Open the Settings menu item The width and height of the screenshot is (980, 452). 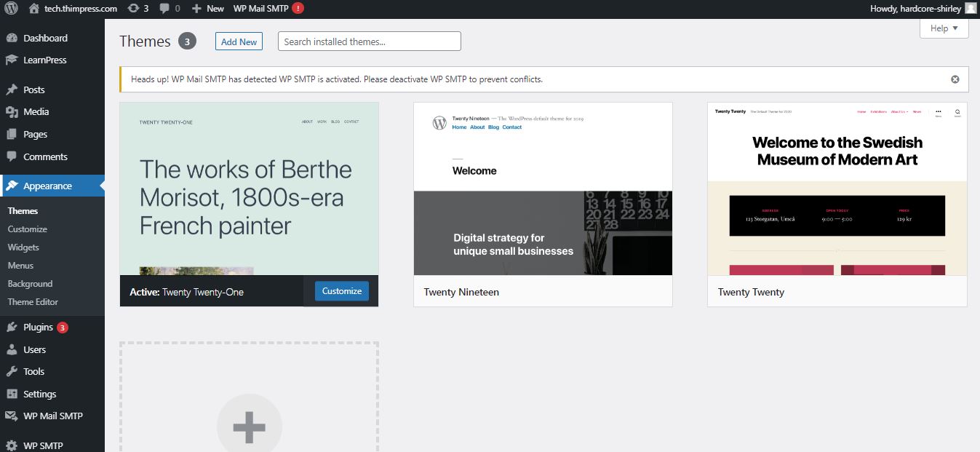point(52,394)
